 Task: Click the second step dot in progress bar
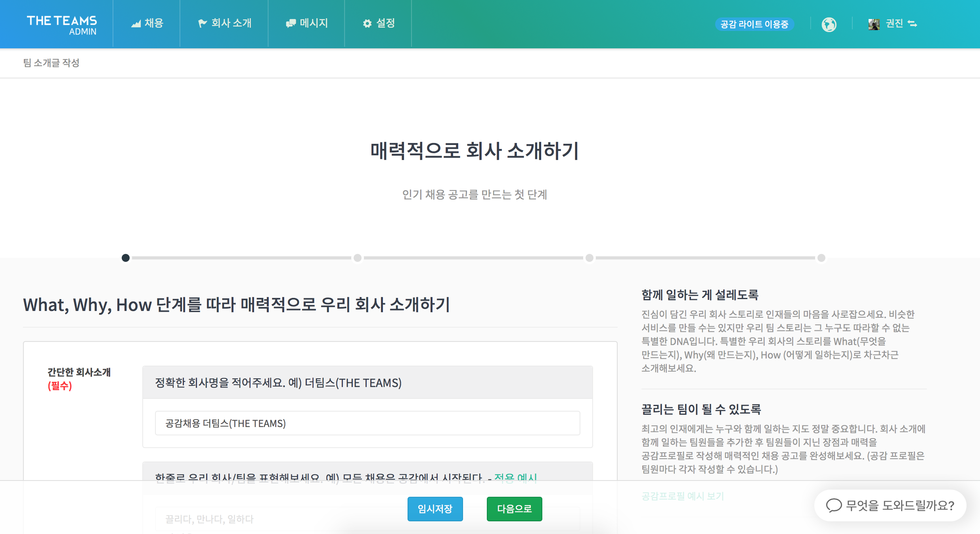(x=358, y=258)
